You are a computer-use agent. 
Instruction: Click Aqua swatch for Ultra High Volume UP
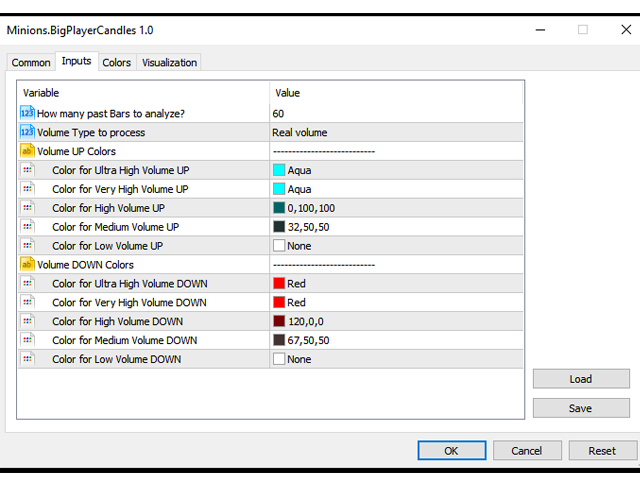tap(279, 170)
